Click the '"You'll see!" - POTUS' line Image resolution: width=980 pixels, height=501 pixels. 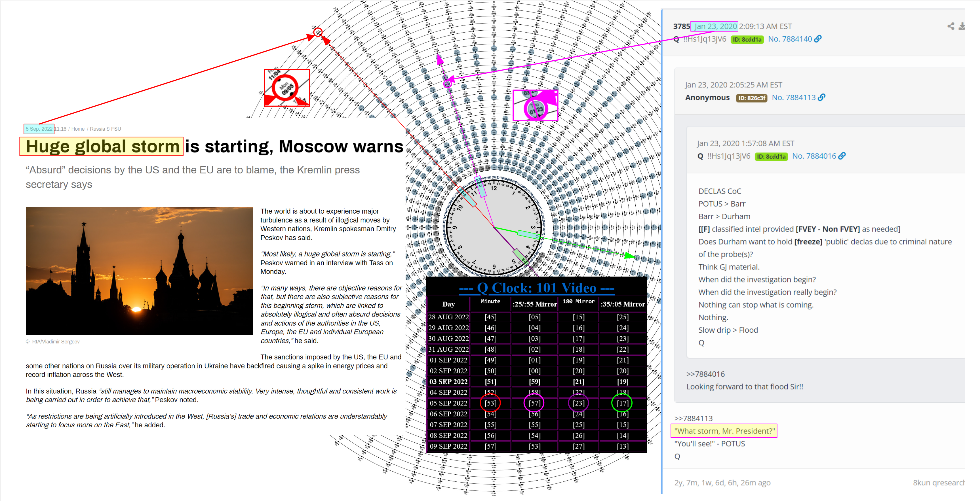(x=709, y=443)
